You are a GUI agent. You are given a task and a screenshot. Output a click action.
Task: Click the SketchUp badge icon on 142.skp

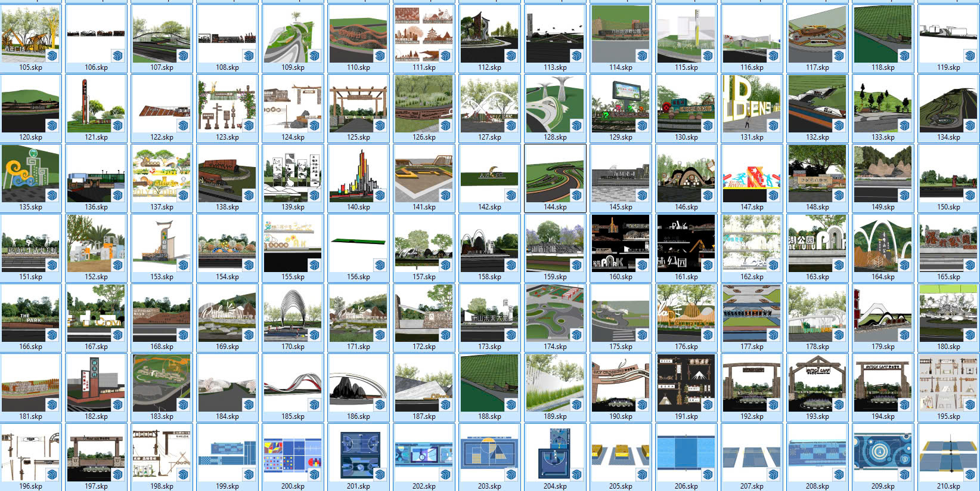511,196
